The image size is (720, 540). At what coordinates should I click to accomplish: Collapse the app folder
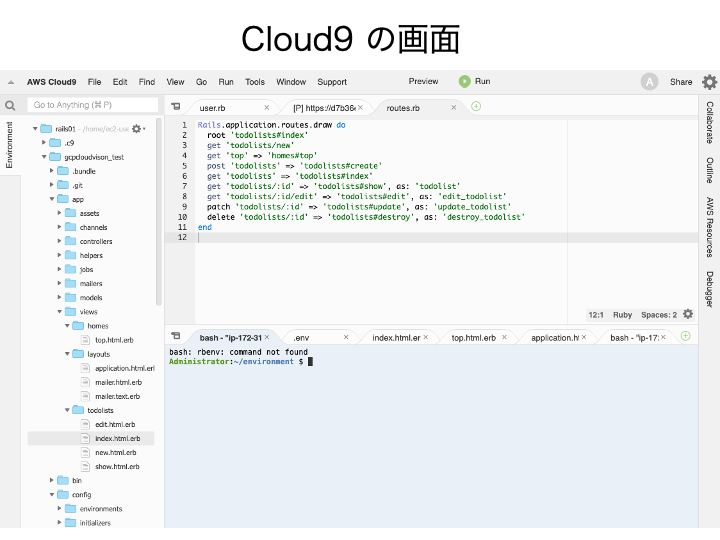coord(51,199)
